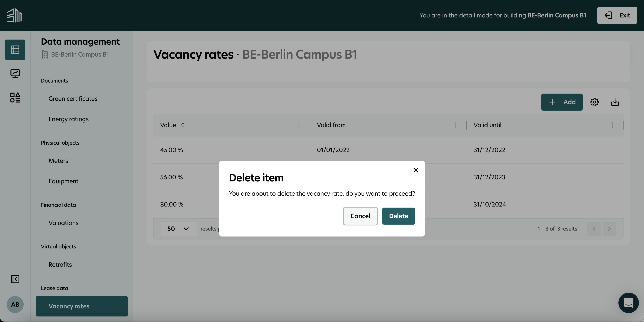644x322 pixels.
Task: Click the shapes/objects panel icon
Action: coord(15,96)
